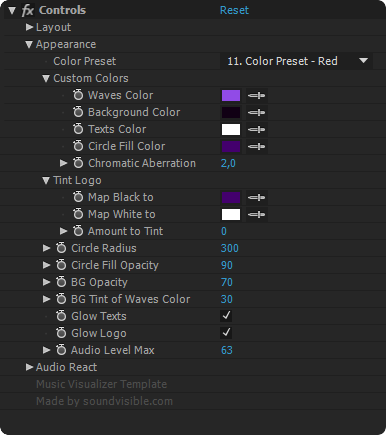Open the Map Black to color swatch

tap(231, 197)
